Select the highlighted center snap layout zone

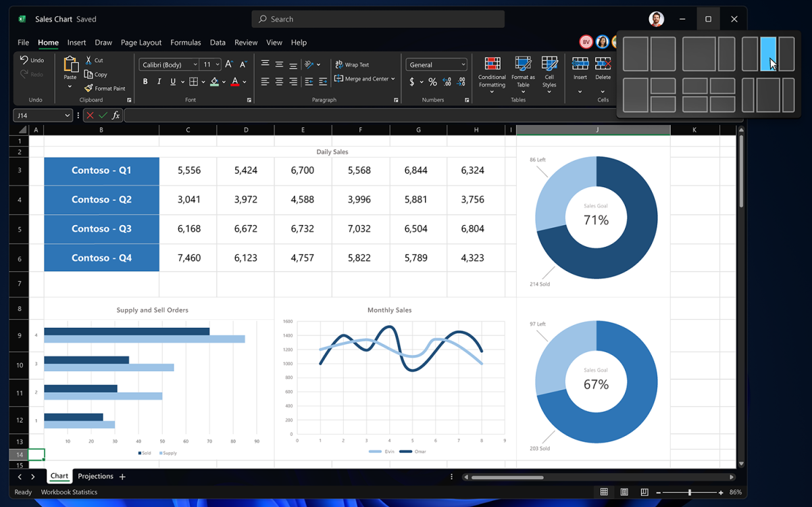(x=768, y=54)
